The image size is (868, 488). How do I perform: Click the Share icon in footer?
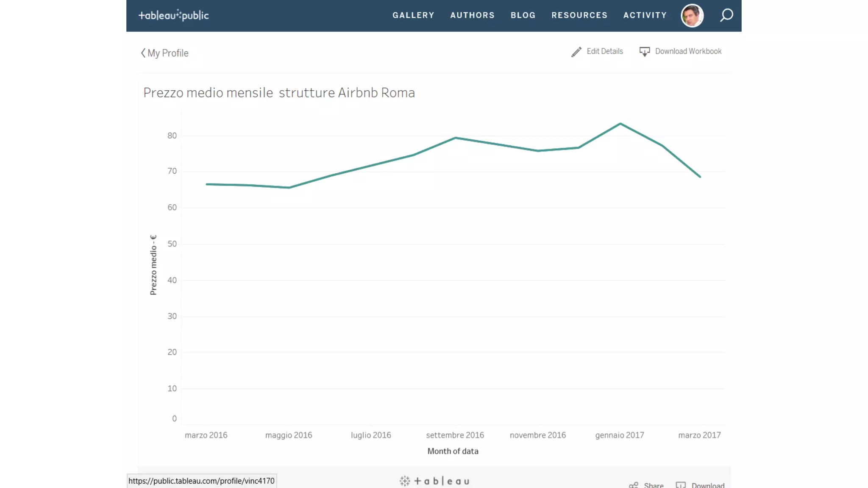click(x=634, y=485)
